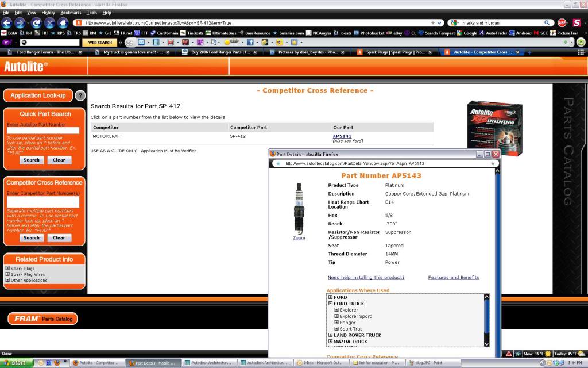Image resolution: width=588 pixels, height=368 pixels.
Task: Click the Yahoo toolbar mail envelope icon
Action: pos(141,43)
